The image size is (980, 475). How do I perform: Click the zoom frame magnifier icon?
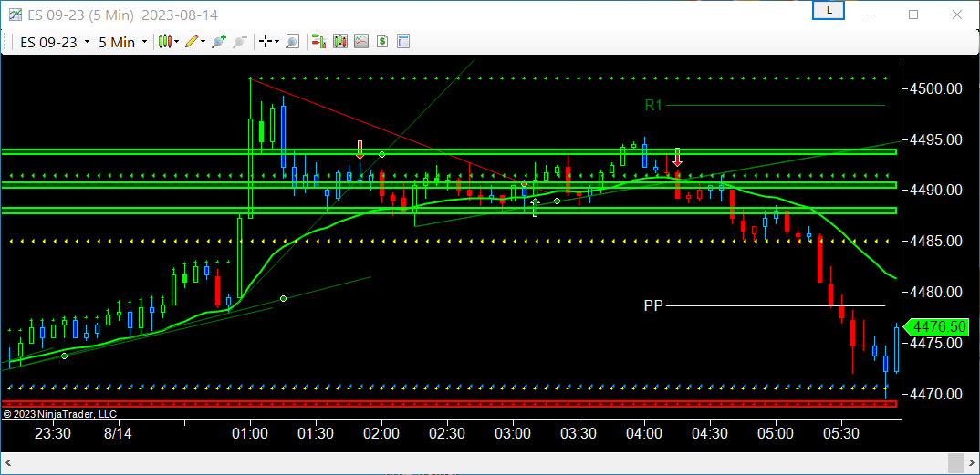(292, 42)
